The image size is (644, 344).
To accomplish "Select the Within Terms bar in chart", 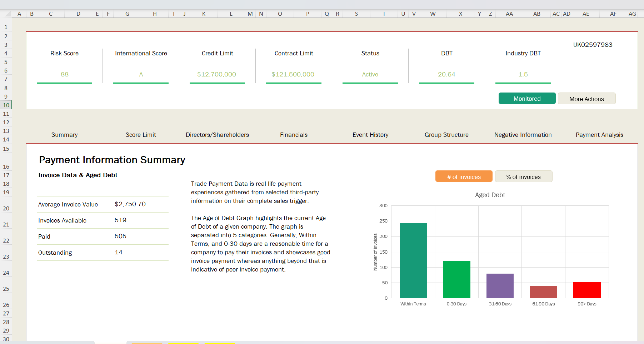I will (x=413, y=260).
